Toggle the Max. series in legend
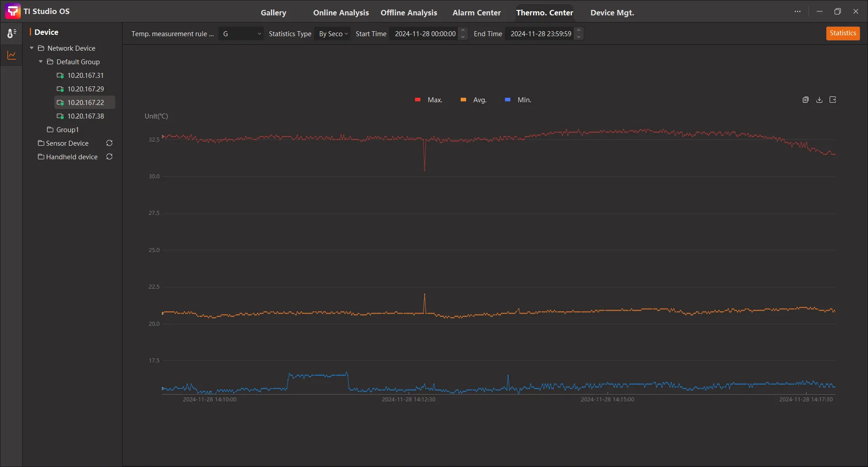 pos(429,100)
